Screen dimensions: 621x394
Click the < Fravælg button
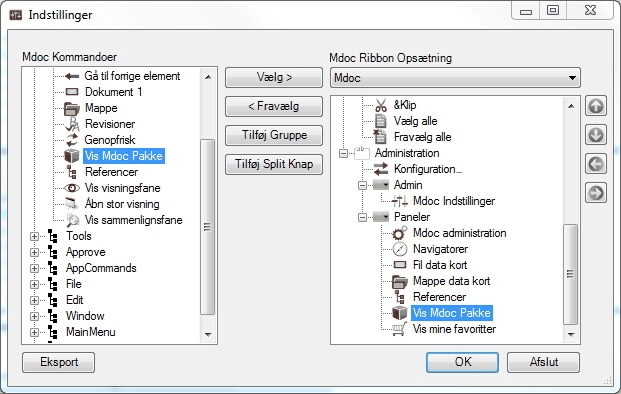(274, 106)
